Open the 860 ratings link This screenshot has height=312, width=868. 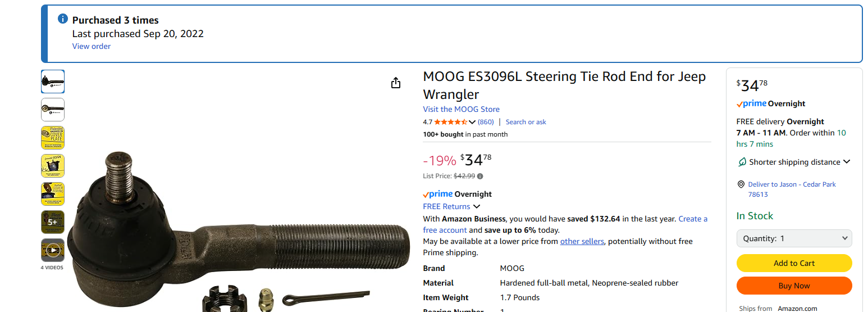point(486,122)
